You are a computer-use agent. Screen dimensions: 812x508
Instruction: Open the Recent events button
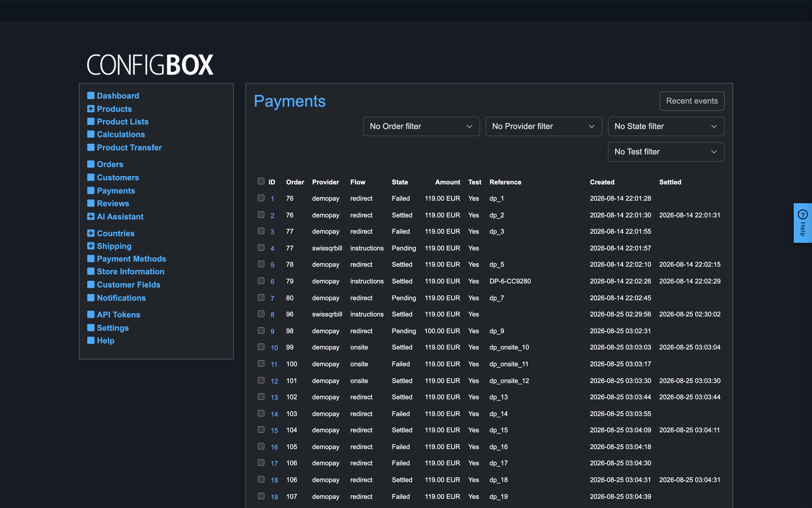[x=692, y=101]
